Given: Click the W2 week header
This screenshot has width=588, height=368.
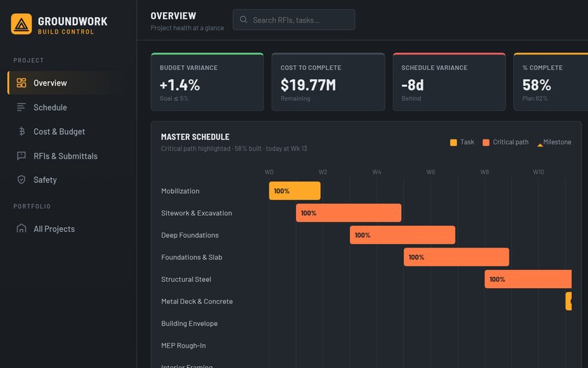Looking at the screenshot, I should coord(323,172).
